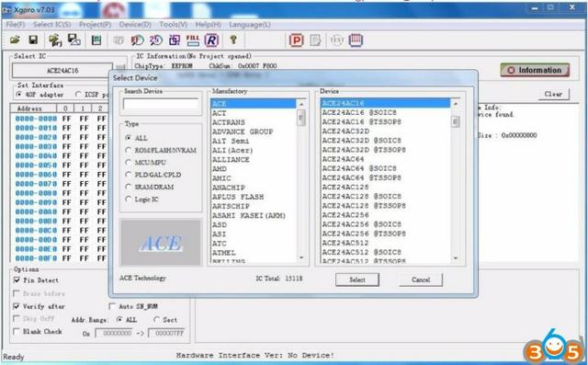Click the R read chip icon

211,40
